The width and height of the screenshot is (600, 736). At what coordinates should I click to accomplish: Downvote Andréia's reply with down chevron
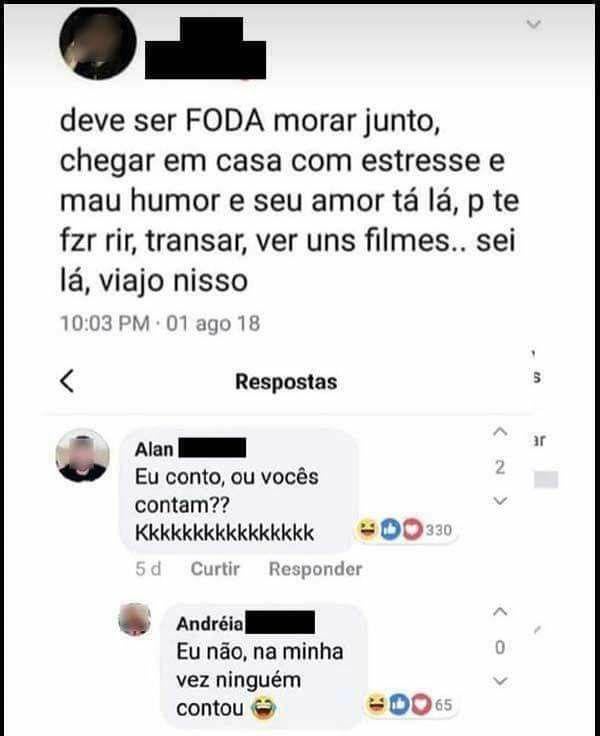point(500,681)
